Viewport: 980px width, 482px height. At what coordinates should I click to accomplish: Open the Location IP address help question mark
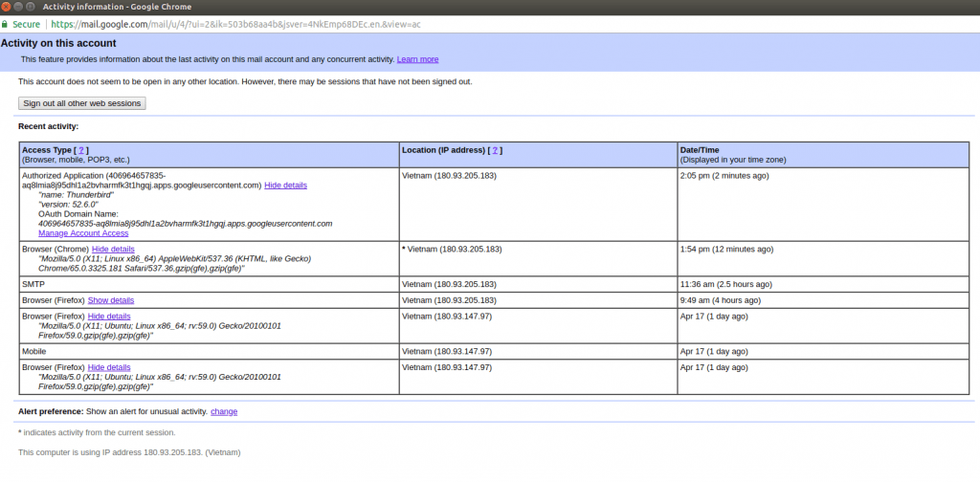click(x=495, y=150)
